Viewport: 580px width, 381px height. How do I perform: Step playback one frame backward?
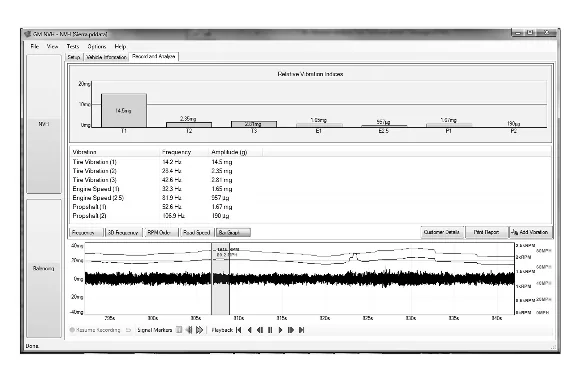click(x=260, y=330)
